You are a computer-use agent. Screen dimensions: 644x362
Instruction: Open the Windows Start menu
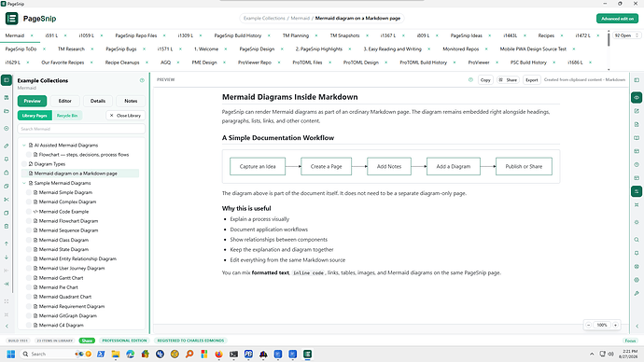(11, 354)
